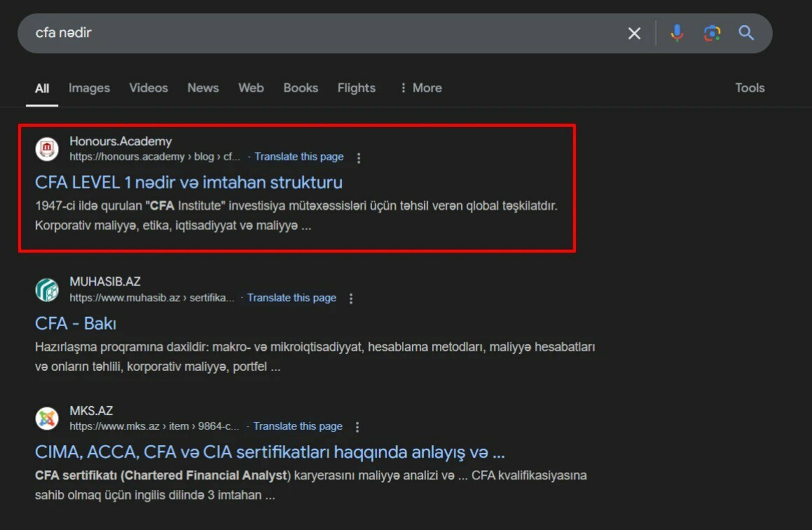This screenshot has height=530, width=812.
Task: Click the magnifying glass search icon
Action: [746, 33]
